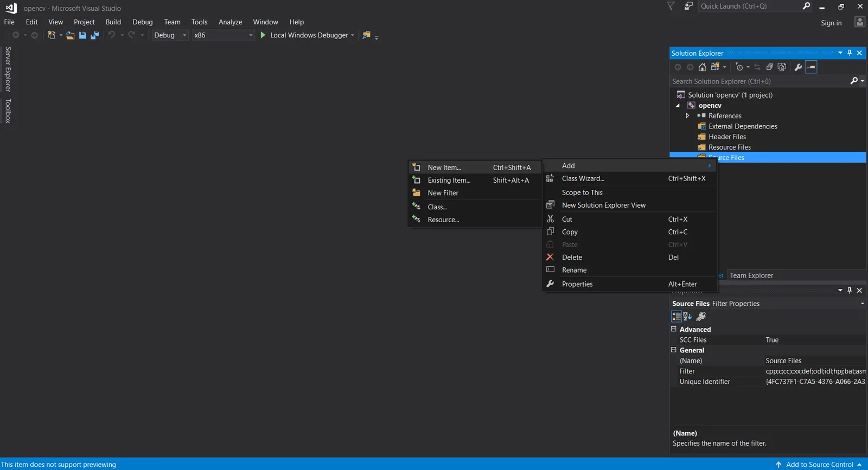Viewport: 868px width, 470px height.
Task: Pin the Properties panel
Action: [850, 291]
